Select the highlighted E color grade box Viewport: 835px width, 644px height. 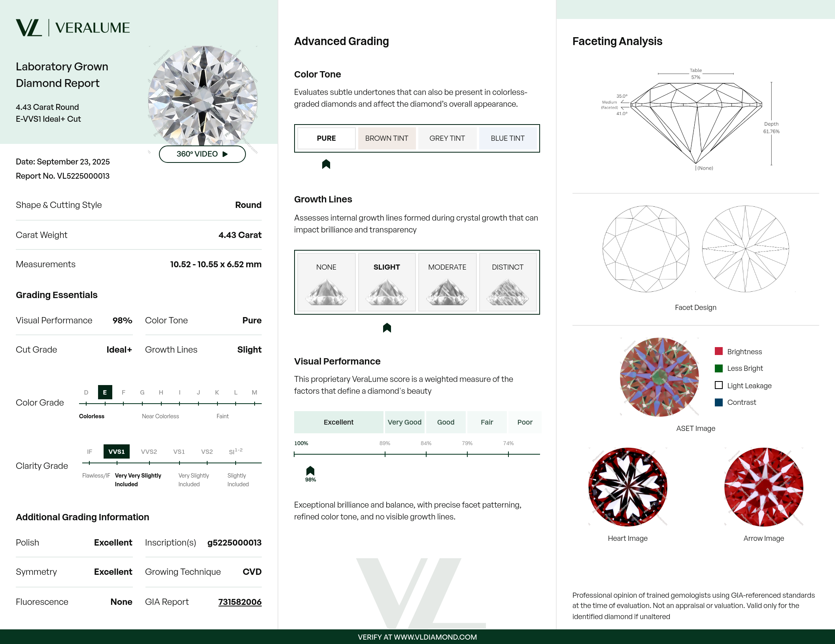(105, 392)
